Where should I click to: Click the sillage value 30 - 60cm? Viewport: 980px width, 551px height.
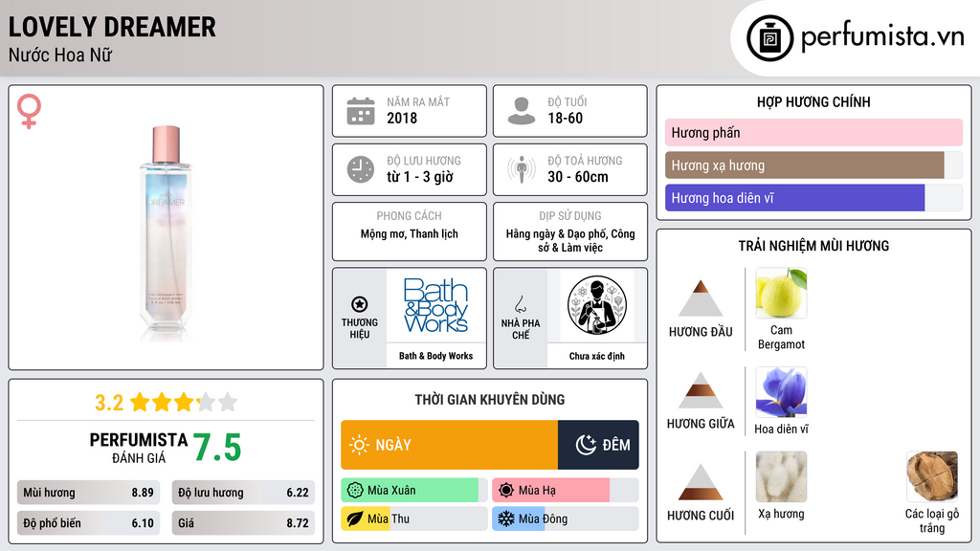[x=577, y=177]
